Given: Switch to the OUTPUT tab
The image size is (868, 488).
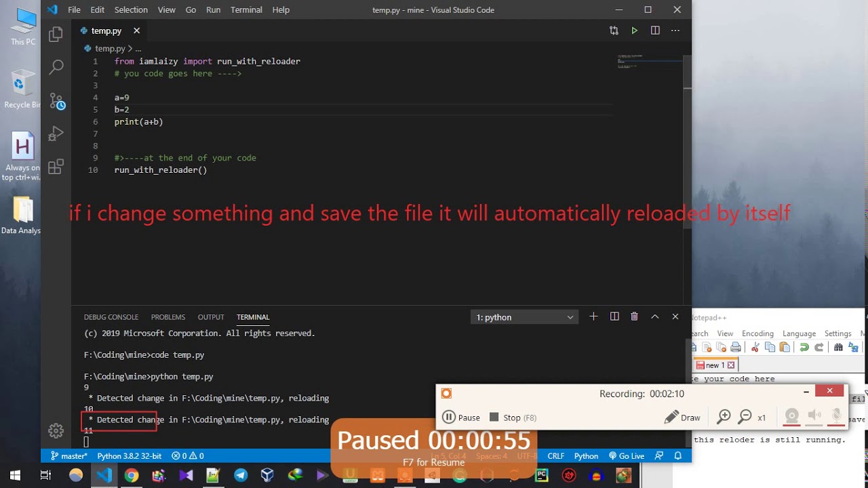Looking at the screenshot, I should tap(211, 317).
